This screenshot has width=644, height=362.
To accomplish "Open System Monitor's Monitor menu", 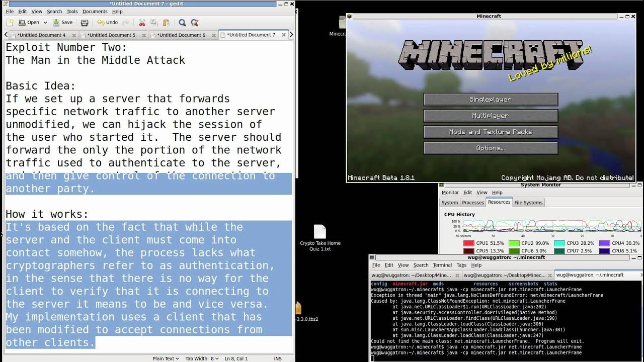I will click(x=450, y=193).
